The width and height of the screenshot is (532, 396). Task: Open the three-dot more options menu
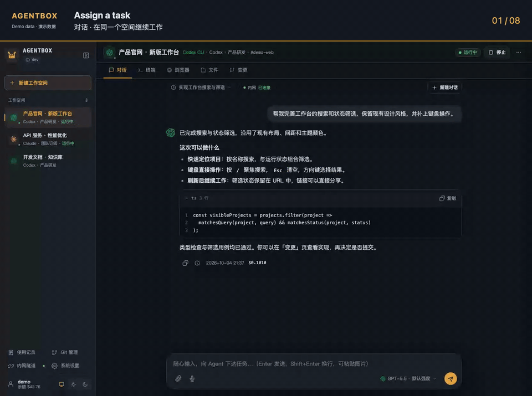point(519,52)
